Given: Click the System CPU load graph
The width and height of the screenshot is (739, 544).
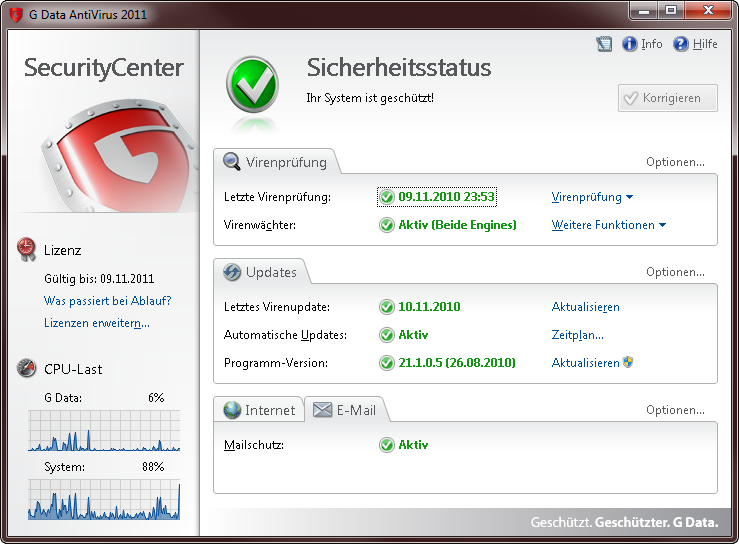Looking at the screenshot, I should tap(104, 499).
